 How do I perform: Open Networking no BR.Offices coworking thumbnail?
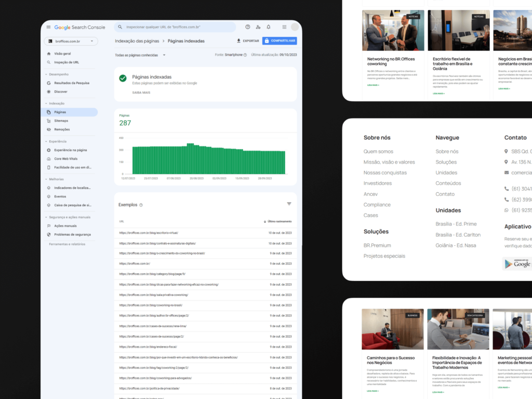point(393,30)
